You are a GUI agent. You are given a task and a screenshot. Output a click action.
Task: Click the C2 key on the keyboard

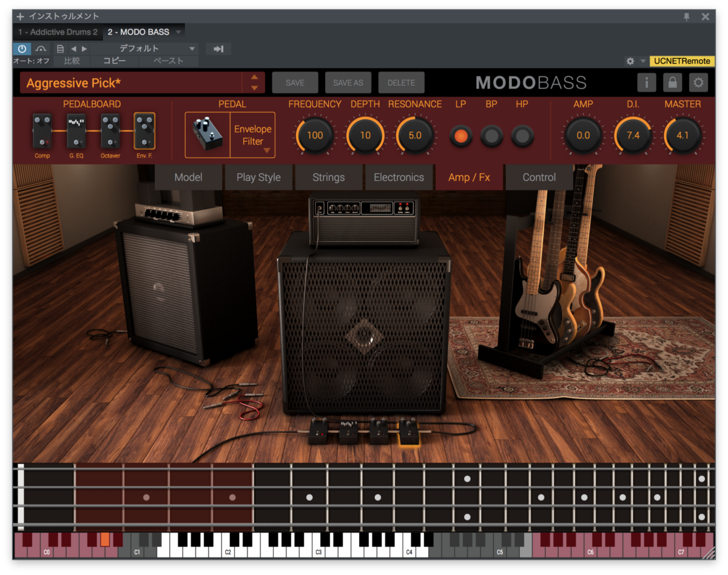pos(228,551)
